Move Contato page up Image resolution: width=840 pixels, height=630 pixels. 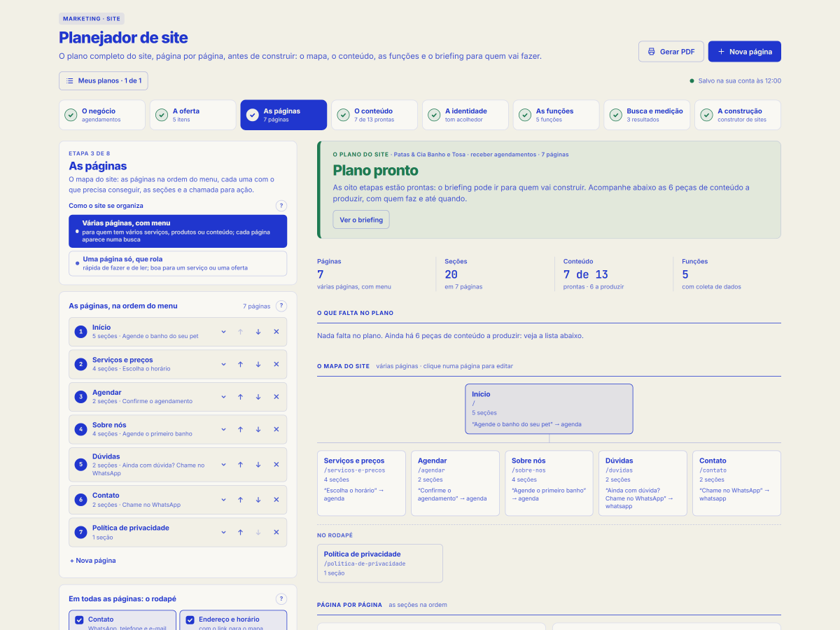tap(240, 500)
